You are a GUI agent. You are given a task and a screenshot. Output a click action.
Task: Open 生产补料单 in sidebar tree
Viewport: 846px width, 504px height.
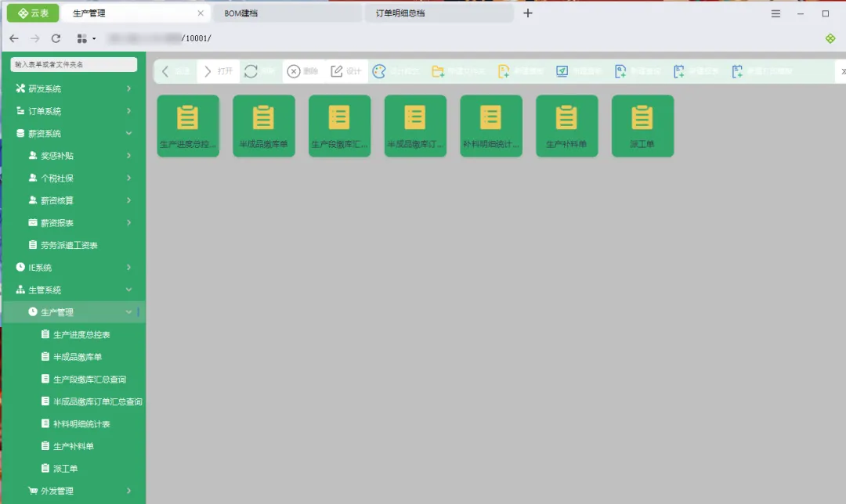coord(74,446)
